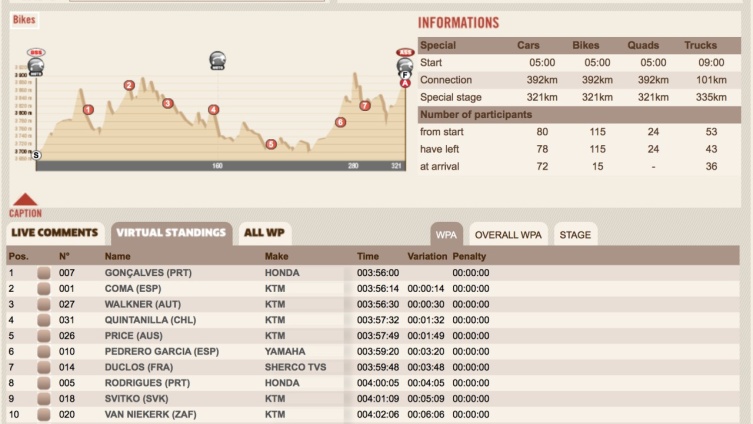The width and height of the screenshot is (753, 424).
Task: Click the name COMA (ESP)
Action: coord(133,289)
